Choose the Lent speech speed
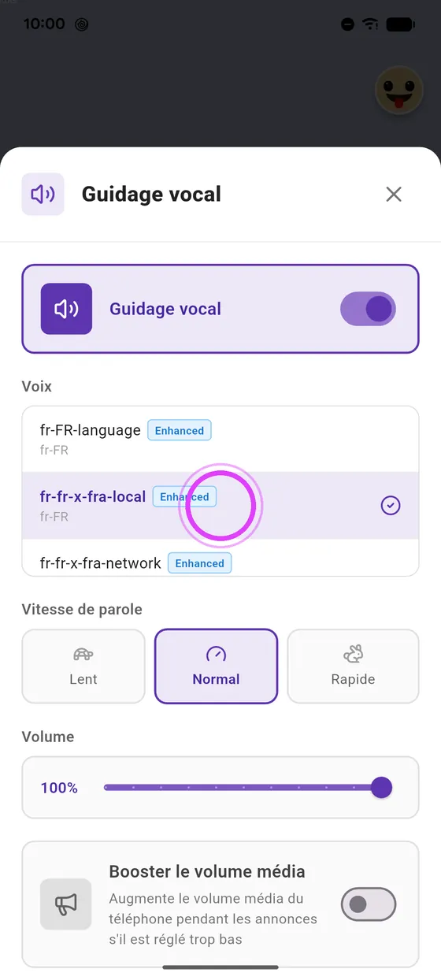The image size is (441, 980). point(83,666)
